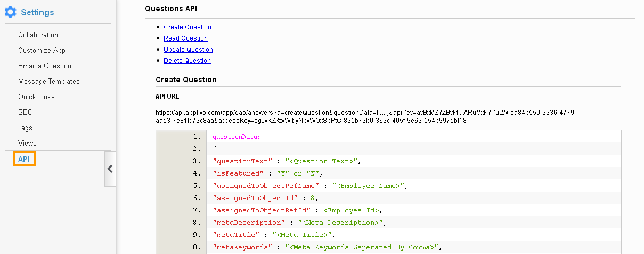Screen dimensions: 644x254
Task: Collapse the left settings sidebar
Action: [110, 169]
